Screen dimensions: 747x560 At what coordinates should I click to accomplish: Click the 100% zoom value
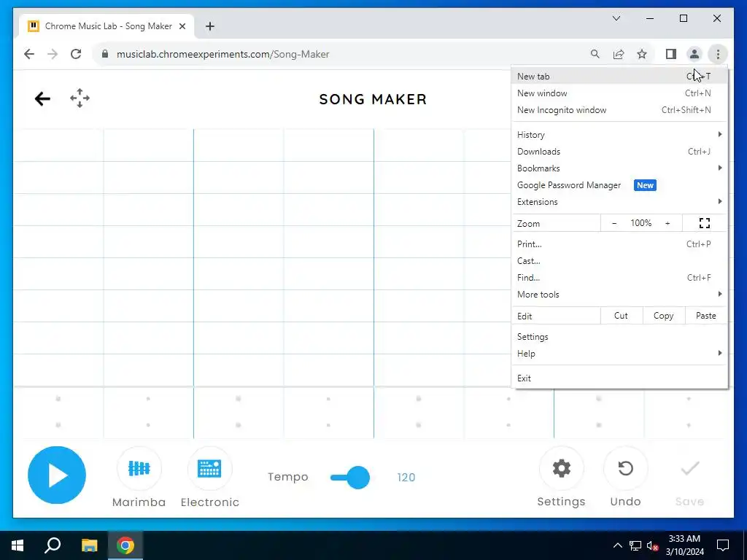[x=640, y=223]
